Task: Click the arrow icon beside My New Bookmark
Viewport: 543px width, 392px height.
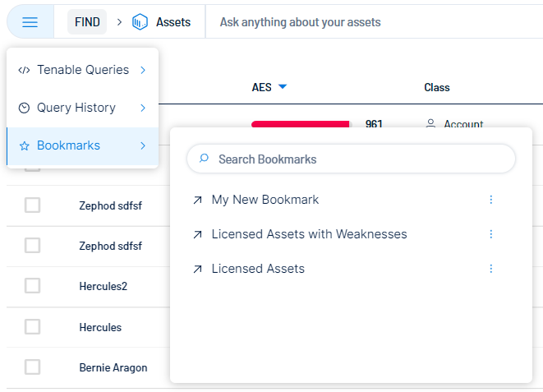Action: click(197, 200)
